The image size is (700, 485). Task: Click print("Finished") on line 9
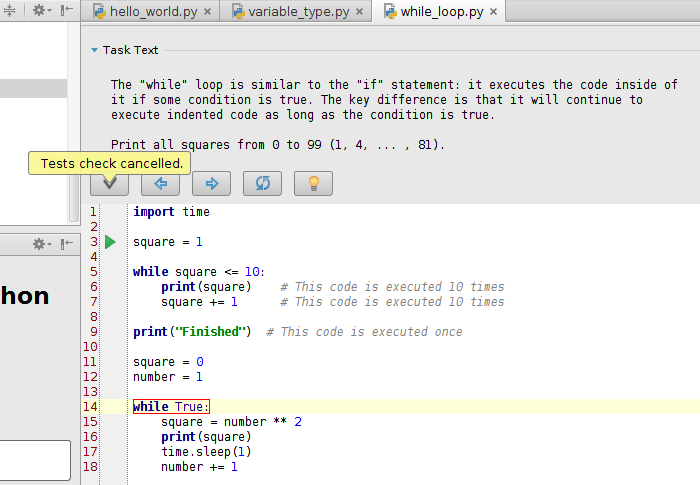pos(192,332)
